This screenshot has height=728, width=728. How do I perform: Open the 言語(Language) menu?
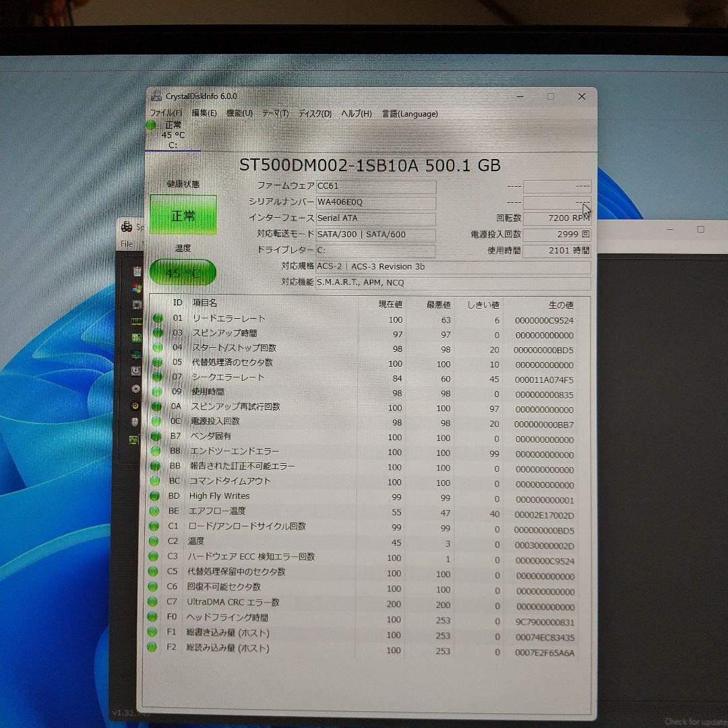coord(411,113)
